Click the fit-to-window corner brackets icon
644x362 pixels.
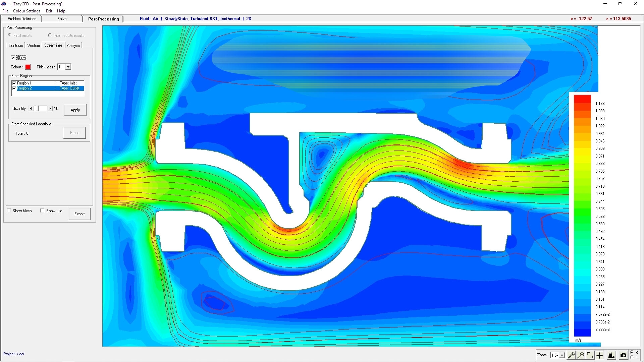point(590,355)
